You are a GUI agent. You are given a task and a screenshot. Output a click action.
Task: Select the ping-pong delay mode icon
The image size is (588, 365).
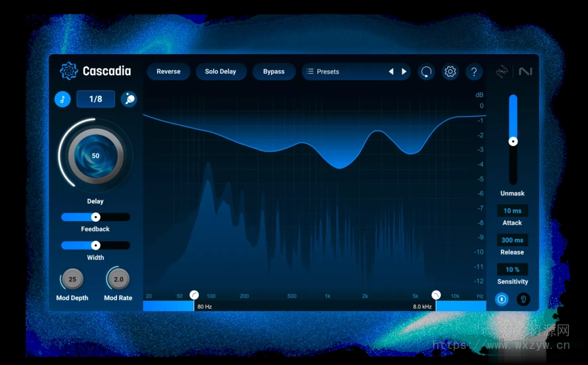[129, 99]
